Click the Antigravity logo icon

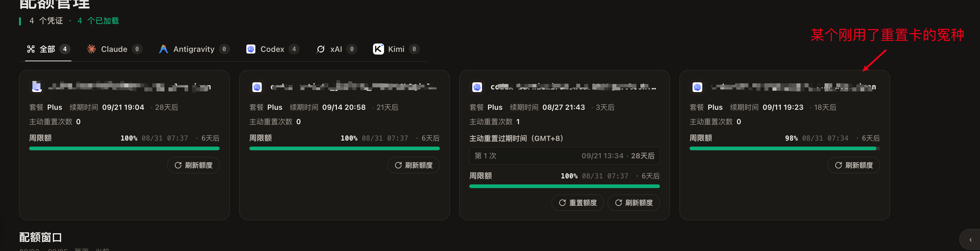(x=163, y=49)
